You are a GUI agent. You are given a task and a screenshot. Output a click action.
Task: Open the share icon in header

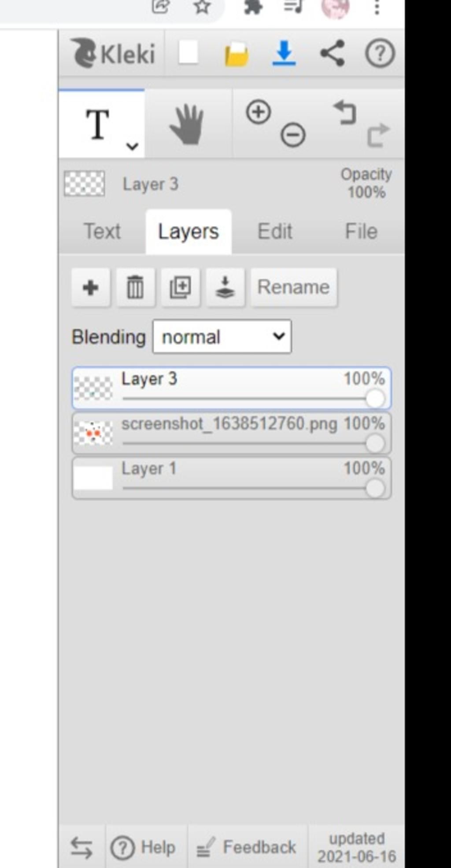pos(332,53)
